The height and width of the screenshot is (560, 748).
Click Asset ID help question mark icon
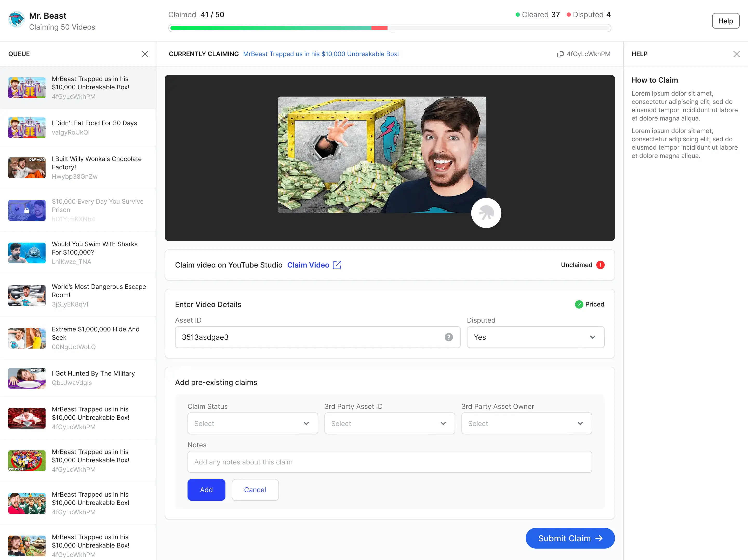coord(448,337)
